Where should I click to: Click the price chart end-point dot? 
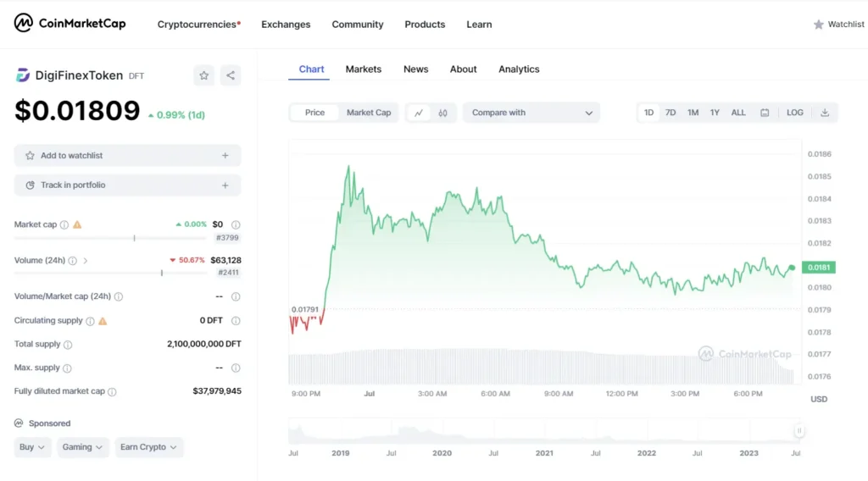coord(793,268)
